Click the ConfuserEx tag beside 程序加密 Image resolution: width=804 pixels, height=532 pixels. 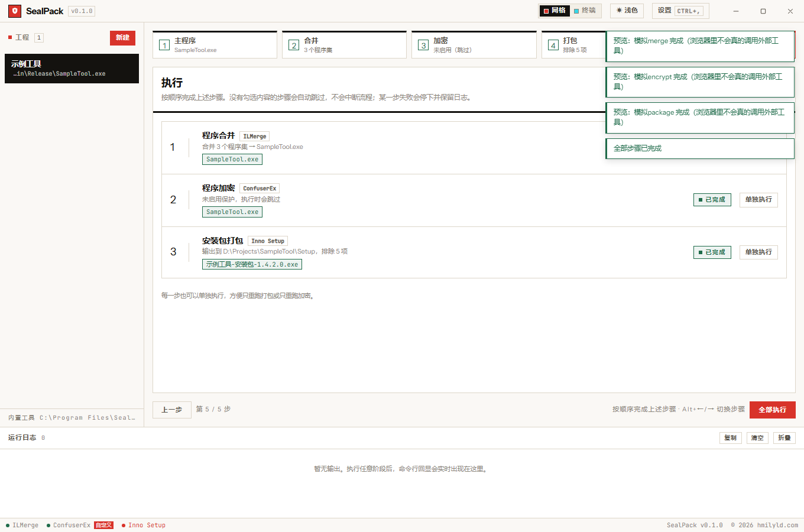pos(260,189)
